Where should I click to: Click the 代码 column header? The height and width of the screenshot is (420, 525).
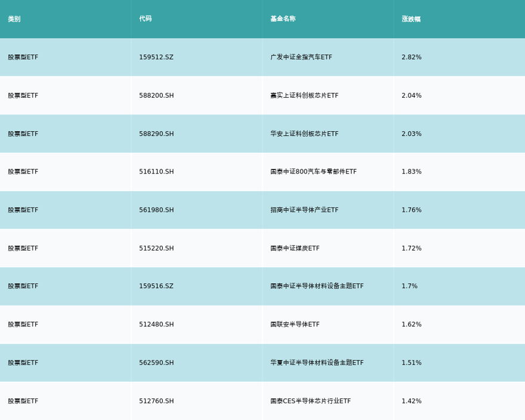click(146, 18)
